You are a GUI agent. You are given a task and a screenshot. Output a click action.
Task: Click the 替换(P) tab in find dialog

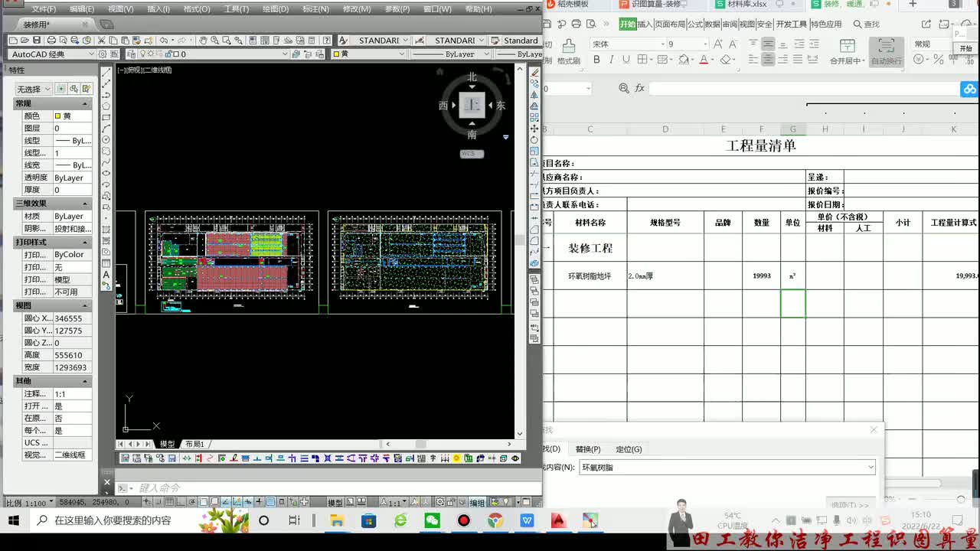pyautogui.click(x=588, y=449)
